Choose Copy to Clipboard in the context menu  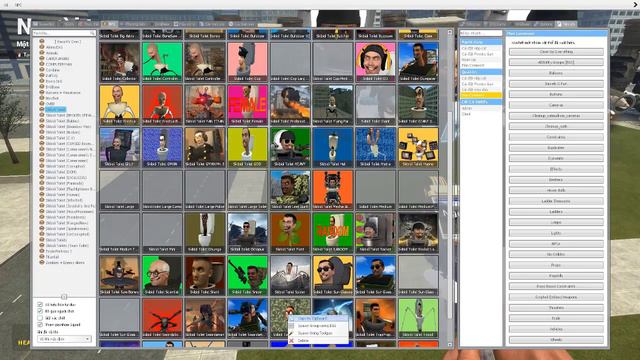tap(318, 318)
